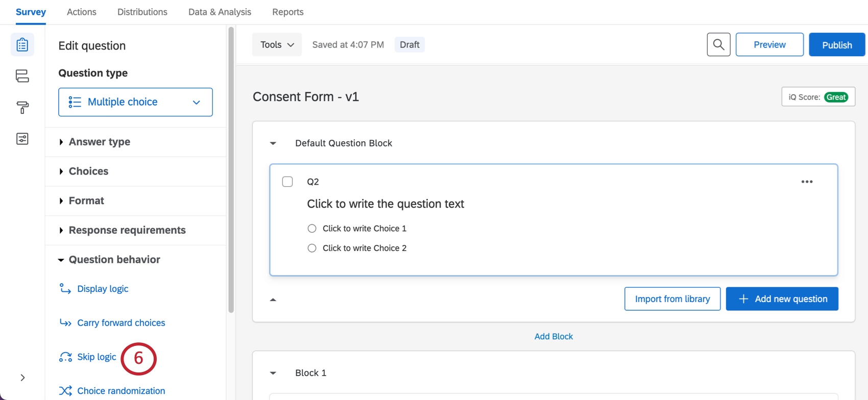The image size is (868, 400).
Task: Open the Q2 three-dot options menu
Action: [x=807, y=182]
